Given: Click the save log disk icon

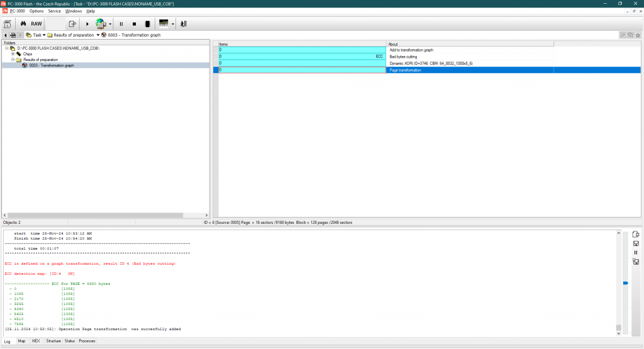Looking at the screenshot, I should [636, 243].
